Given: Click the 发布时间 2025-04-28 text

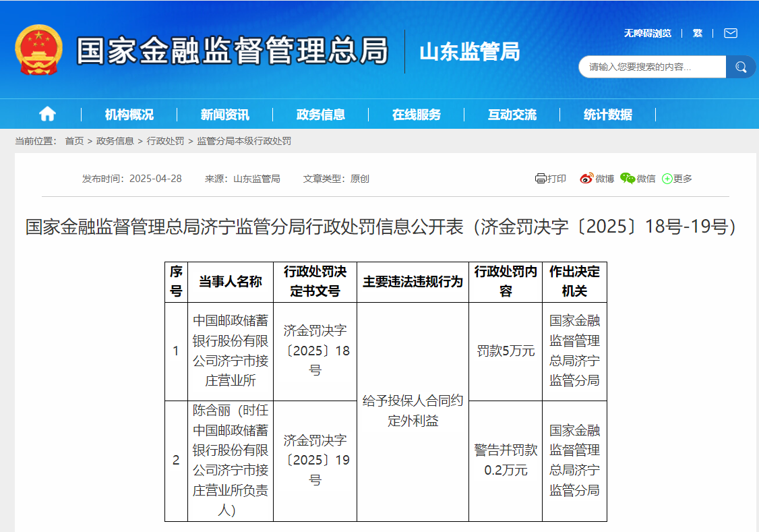Looking at the screenshot, I should pyautogui.click(x=132, y=179).
